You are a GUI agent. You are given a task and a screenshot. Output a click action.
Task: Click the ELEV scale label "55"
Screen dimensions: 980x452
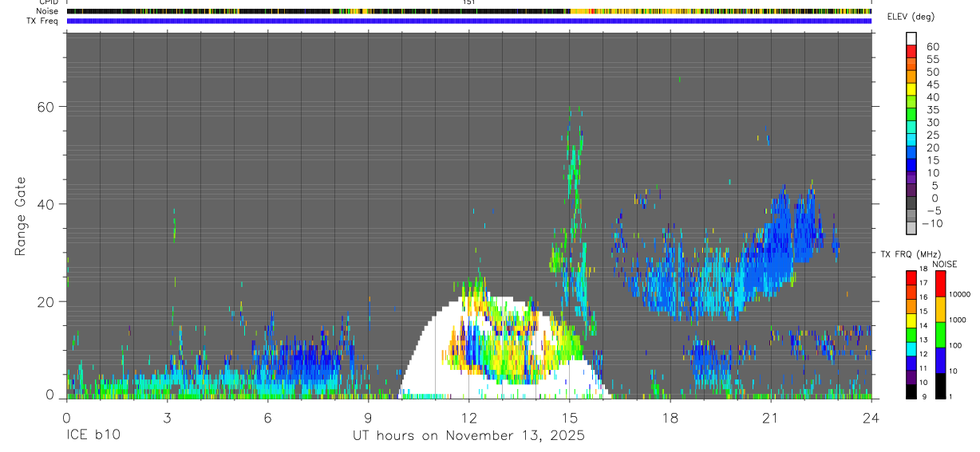(932, 60)
